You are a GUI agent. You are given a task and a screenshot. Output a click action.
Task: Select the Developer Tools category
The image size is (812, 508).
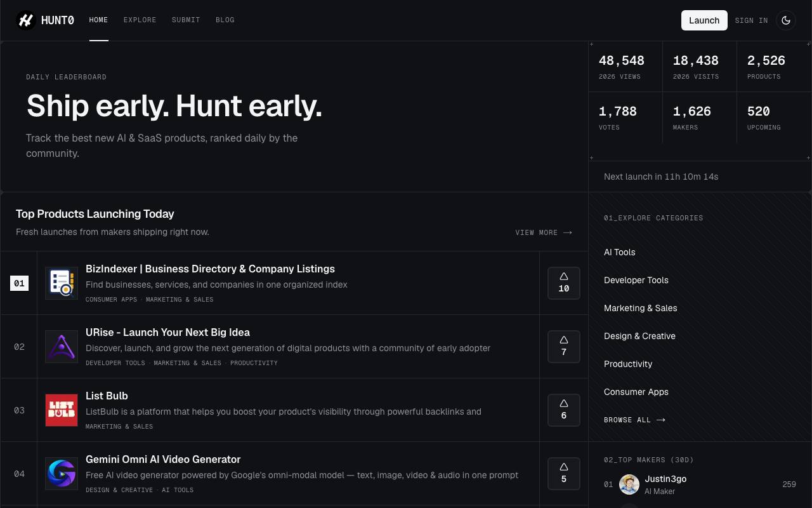pos(636,280)
